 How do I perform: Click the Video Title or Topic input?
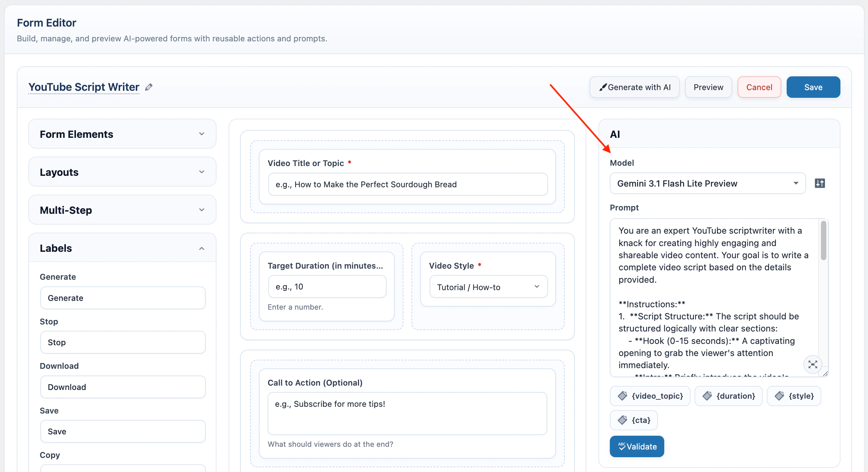click(x=408, y=184)
